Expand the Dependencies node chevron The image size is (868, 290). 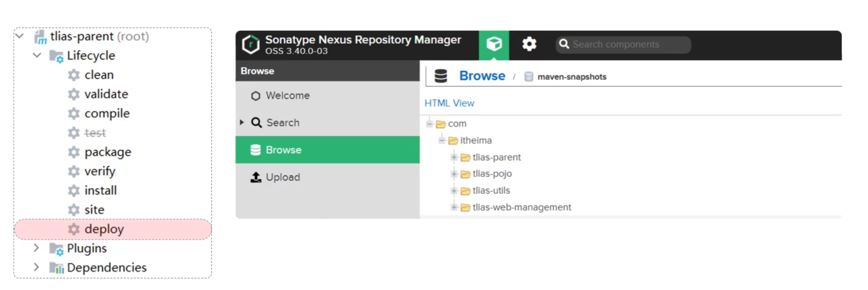click(x=36, y=267)
